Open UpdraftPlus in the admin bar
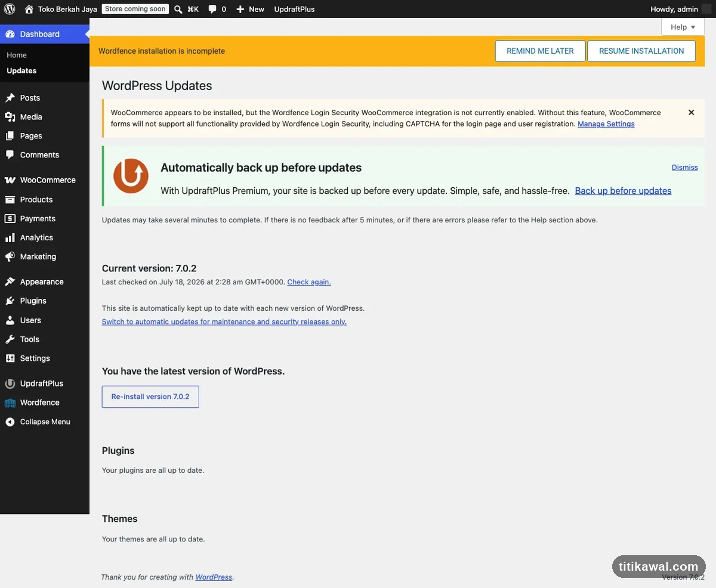The height and width of the screenshot is (588, 716). 294,9
